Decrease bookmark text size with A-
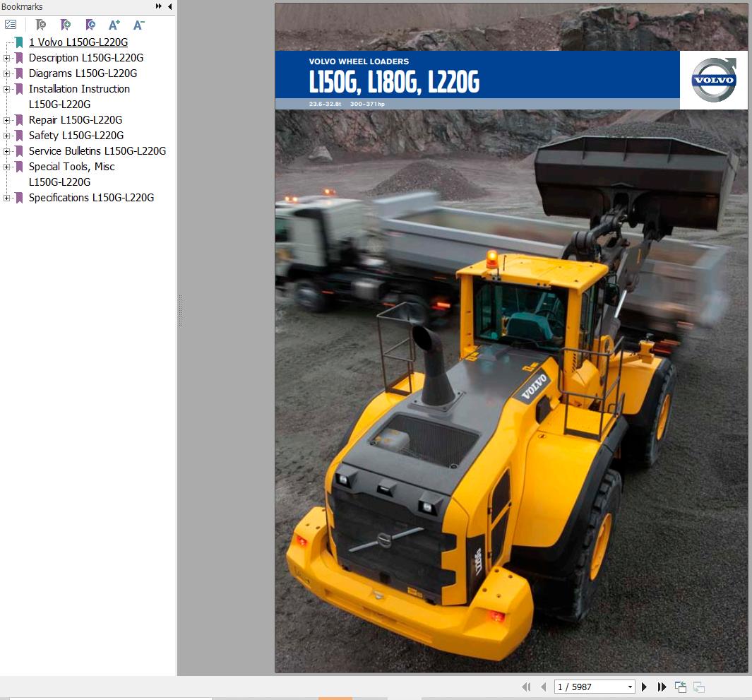The image size is (752, 700). 138,25
